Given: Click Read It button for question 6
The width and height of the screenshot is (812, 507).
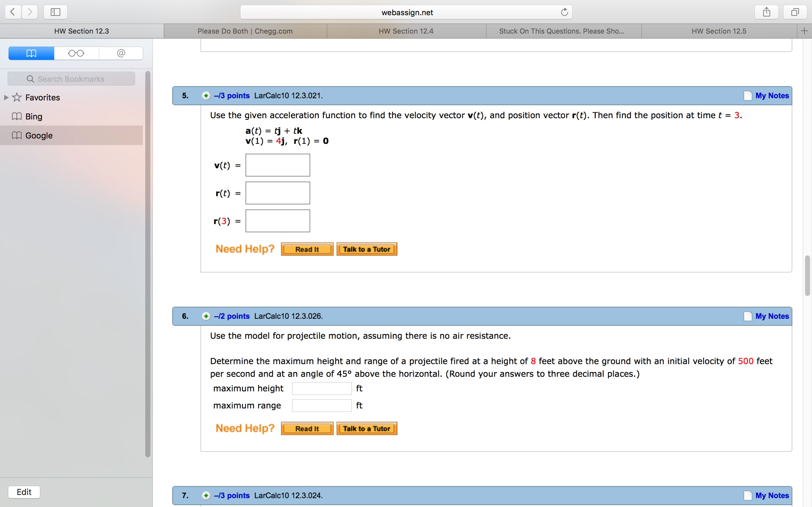Looking at the screenshot, I should pos(307,428).
